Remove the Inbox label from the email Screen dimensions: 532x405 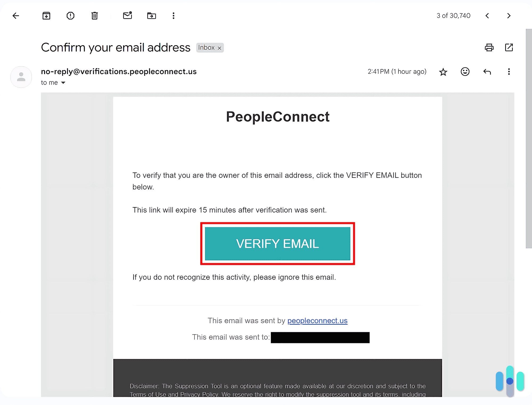coord(219,48)
